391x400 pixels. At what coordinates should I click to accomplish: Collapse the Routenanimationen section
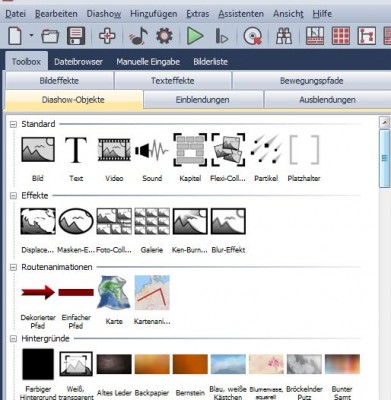pos(13,267)
